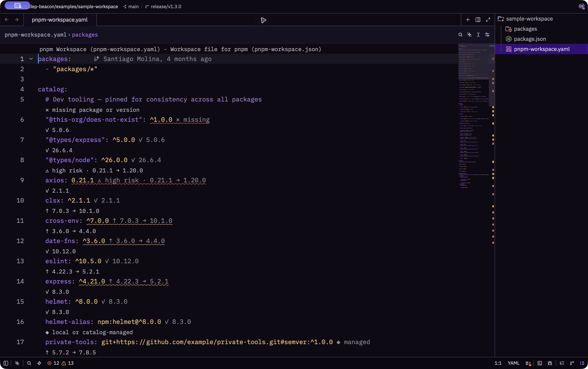Toggle project panel in status bar

[582, 363]
